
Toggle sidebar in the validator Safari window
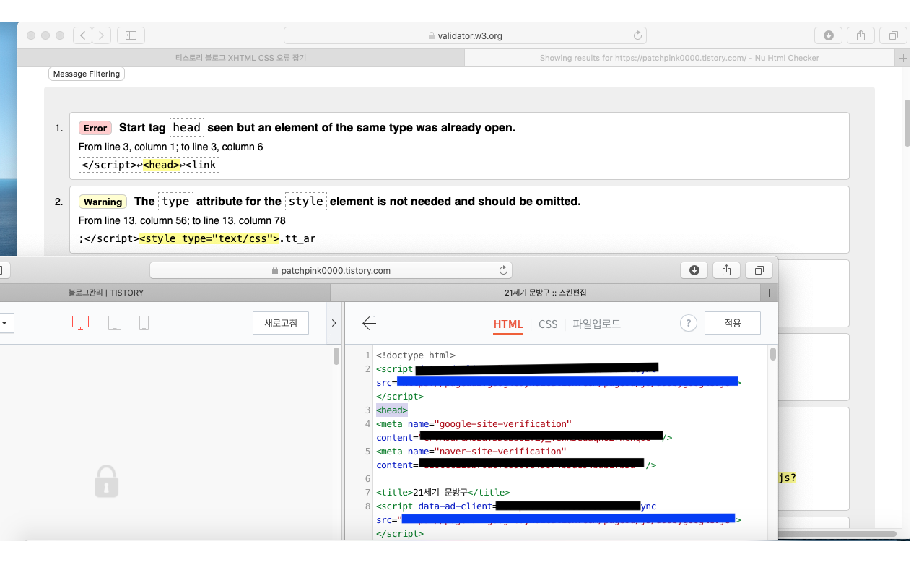coord(131,35)
